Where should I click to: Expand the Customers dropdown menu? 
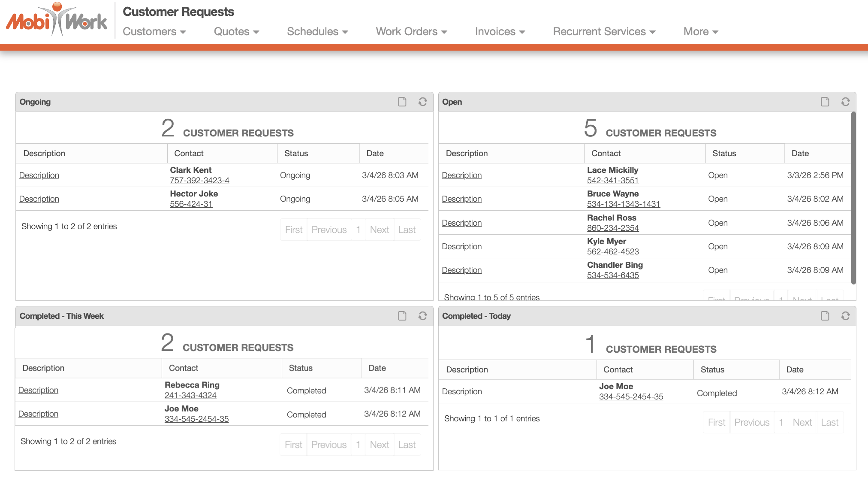(x=154, y=32)
